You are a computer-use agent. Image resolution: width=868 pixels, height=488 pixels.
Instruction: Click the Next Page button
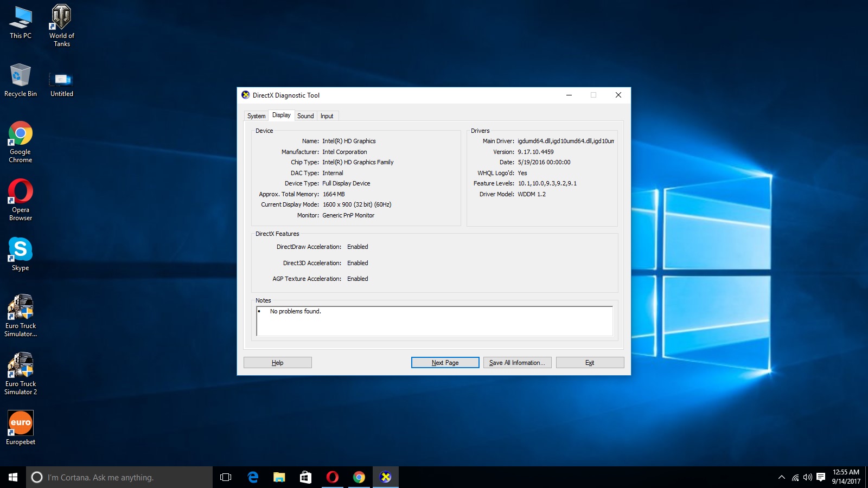[x=445, y=363]
